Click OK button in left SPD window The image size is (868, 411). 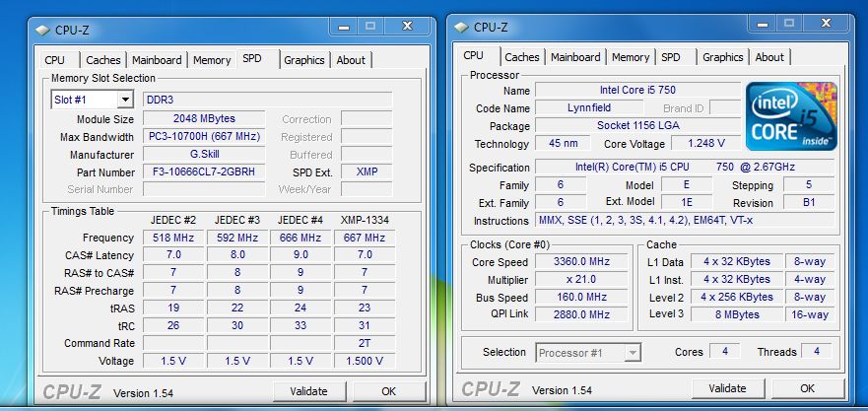[388, 391]
